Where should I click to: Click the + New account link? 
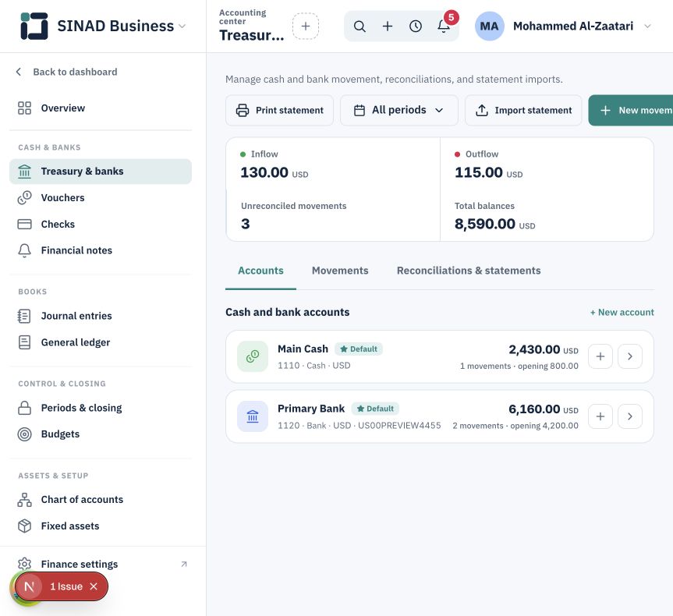pos(622,313)
